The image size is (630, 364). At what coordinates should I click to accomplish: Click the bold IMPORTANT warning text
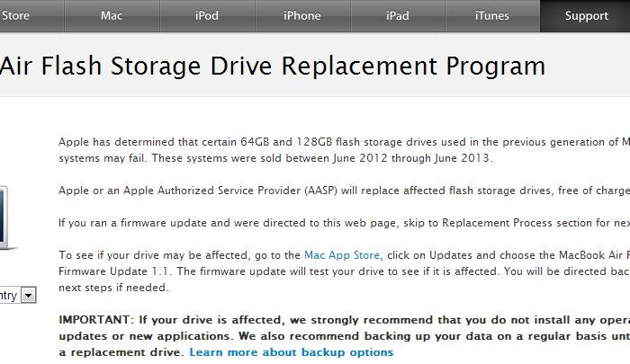(x=342, y=320)
